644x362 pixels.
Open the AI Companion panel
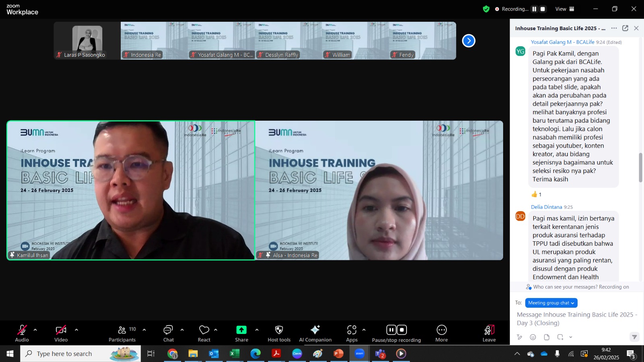tap(315, 333)
